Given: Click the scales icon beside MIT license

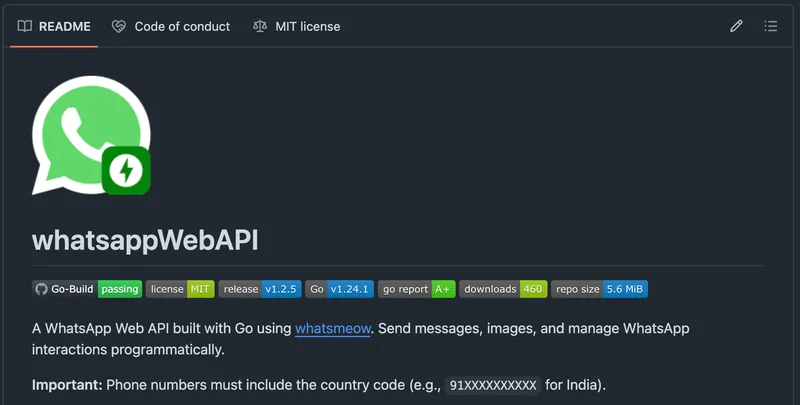Looking at the screenshot, I should (260, 26).
